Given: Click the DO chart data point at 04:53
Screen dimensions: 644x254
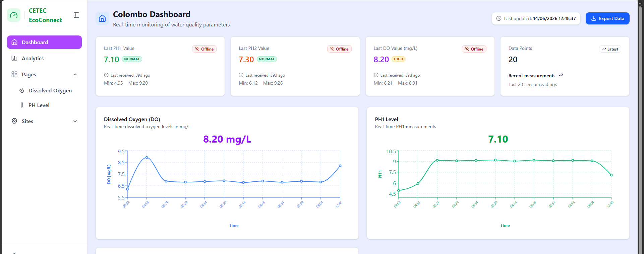Looking at the screenshot, I should pyautogui.click(x=147, y=158).
